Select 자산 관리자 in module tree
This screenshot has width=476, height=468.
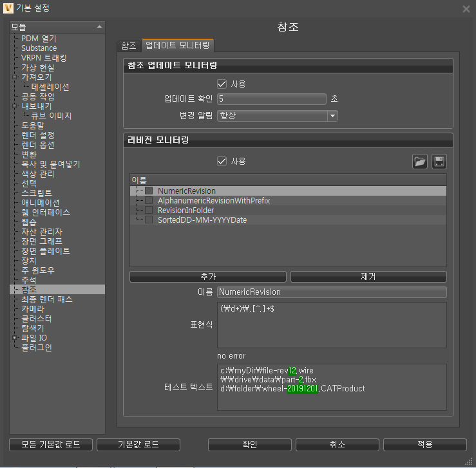coord(42,232)
